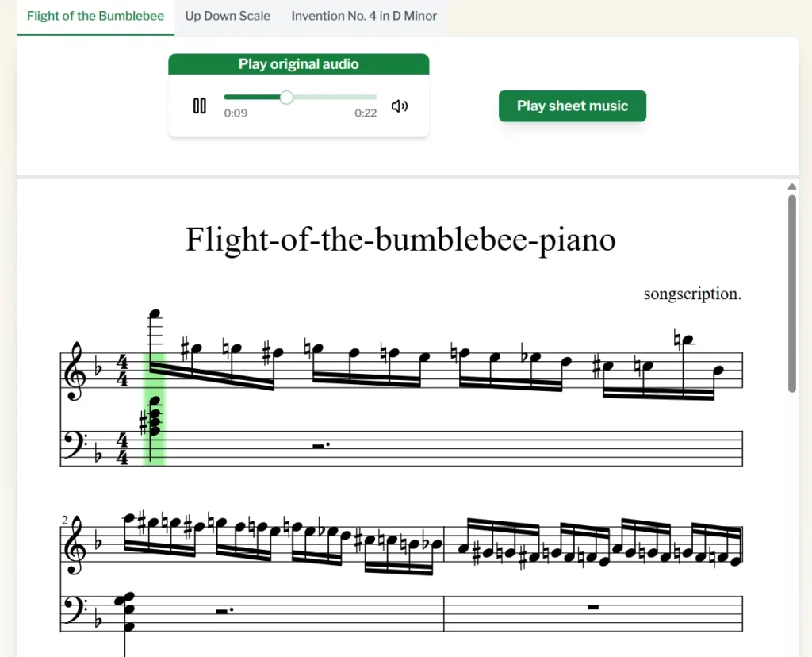Click the songscription. credit text
This screenshot has width=812, height=657.
coord(692,294)
